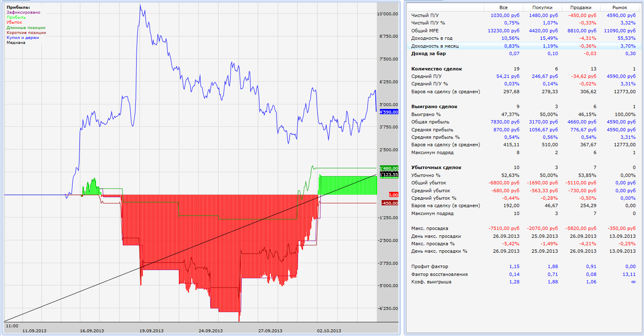This screenshot has height=336, width=644.
Task: Click the 'Зафиксировано' legend entry
Action: pyautogui.click(x=23, y=12)
